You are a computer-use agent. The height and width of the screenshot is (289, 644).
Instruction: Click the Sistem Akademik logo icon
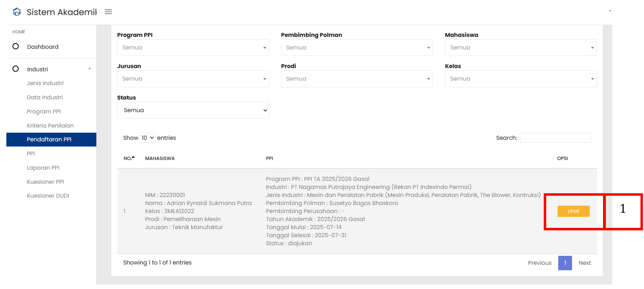tap(17, 12)
